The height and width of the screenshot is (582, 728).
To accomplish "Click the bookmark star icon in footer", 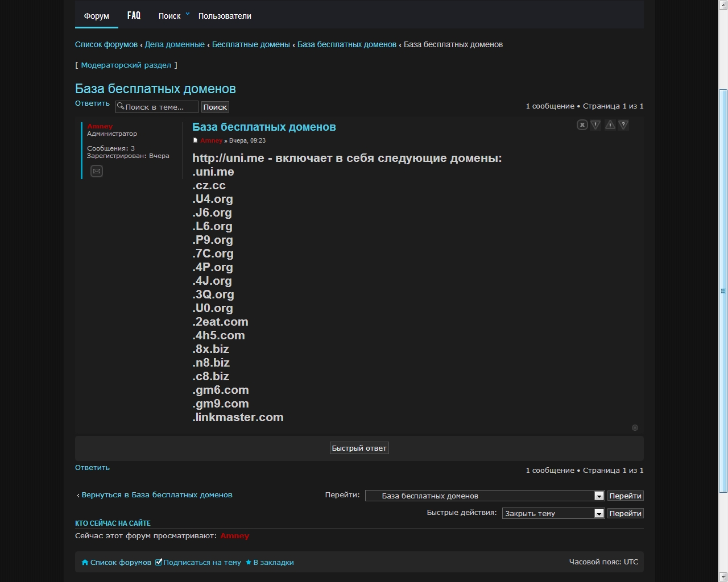I will [248, 562].
